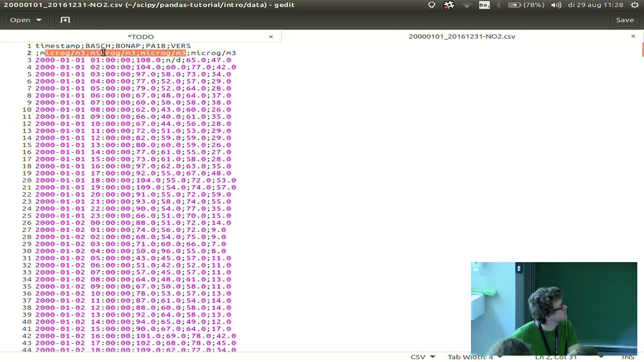Click the vertical scrollbar marker at the right edge

643,50
